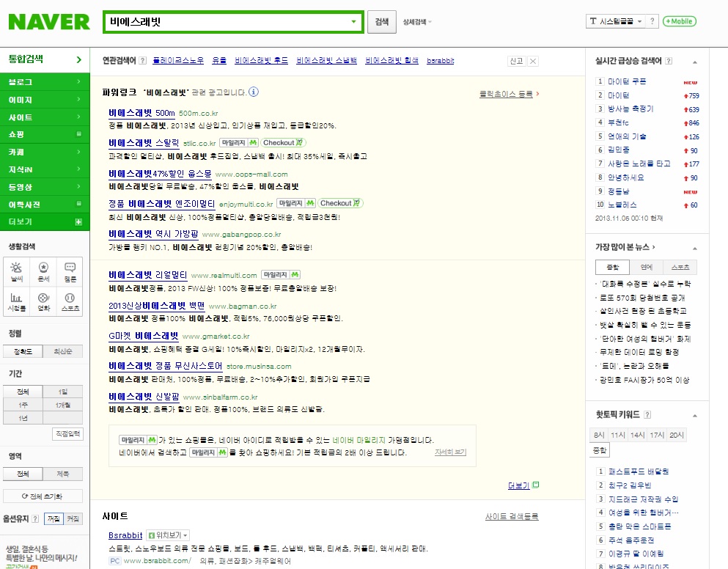The width and height of the screenshot is (728, 569).
Task: Open the sports (스포츠) icon
Action: pos(70,302)
